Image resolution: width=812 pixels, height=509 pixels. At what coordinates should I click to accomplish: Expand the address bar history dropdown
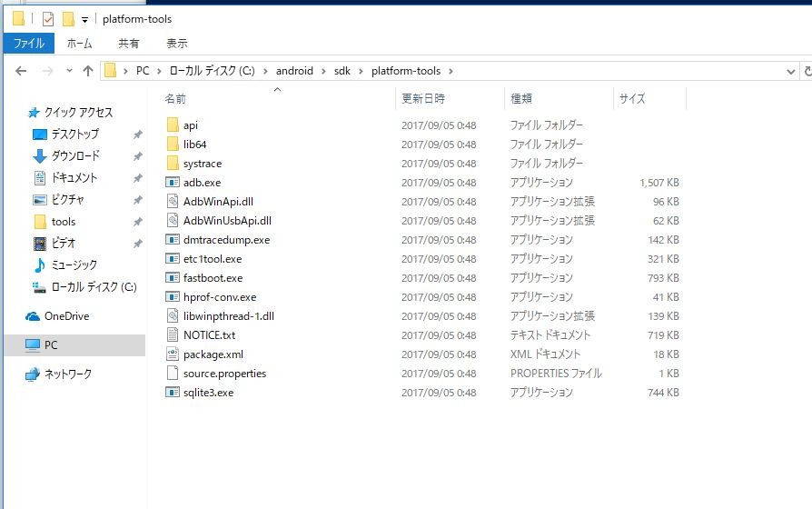[790, 71]
